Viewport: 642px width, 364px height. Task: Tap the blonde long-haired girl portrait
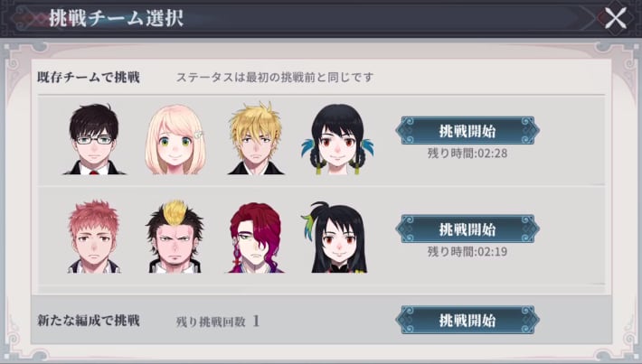[x=175, y=139]
